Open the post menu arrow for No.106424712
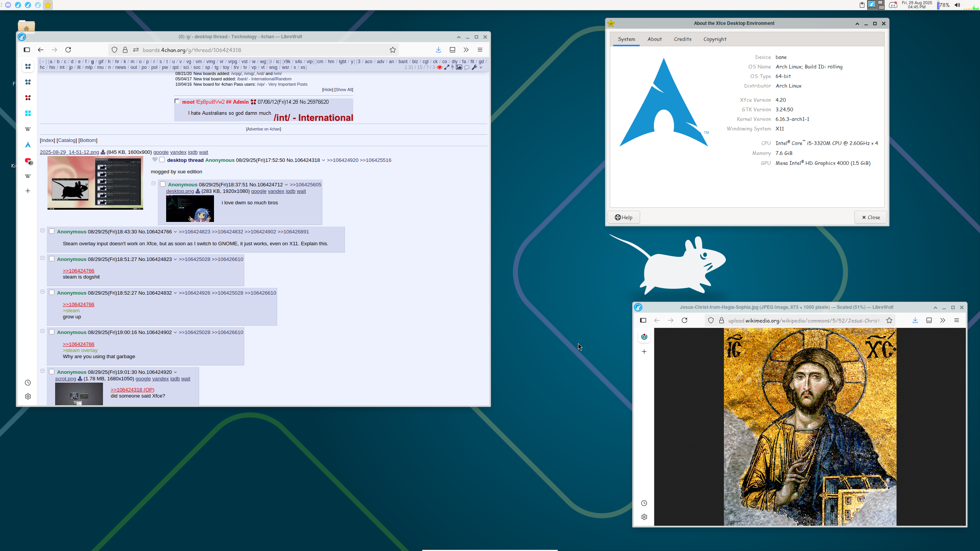Viewport: 980px width, 551px height. pyautogui.click(x=286, y=185)
